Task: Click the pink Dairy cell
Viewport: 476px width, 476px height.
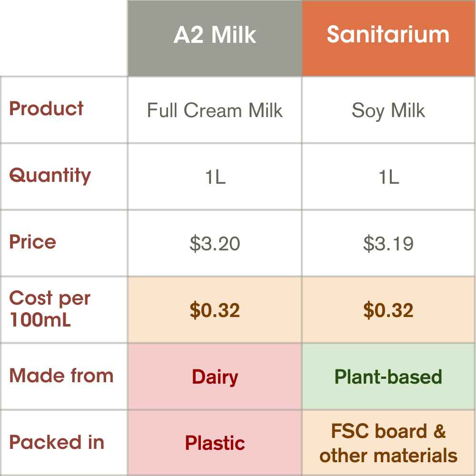Action: coord(215,377)
